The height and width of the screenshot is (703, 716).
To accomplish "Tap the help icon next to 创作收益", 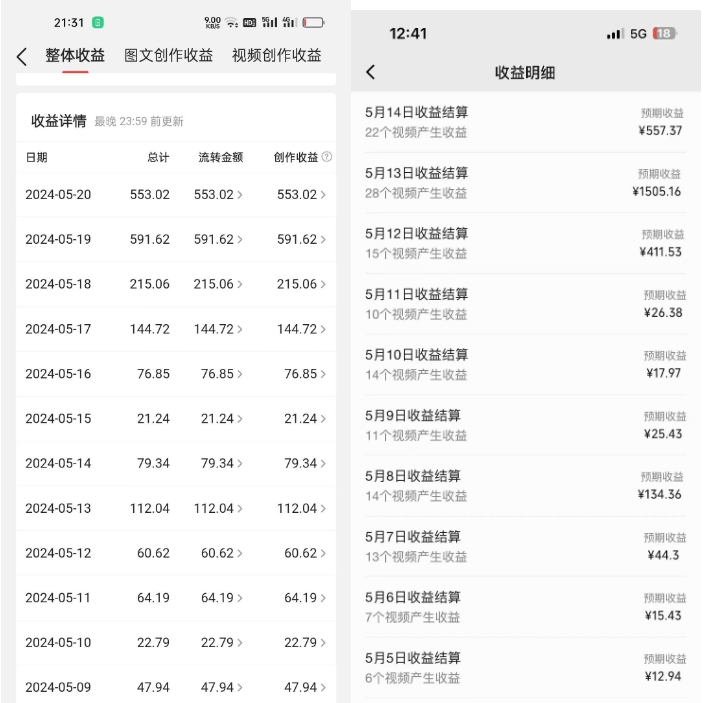I will (x=327, y=157).
